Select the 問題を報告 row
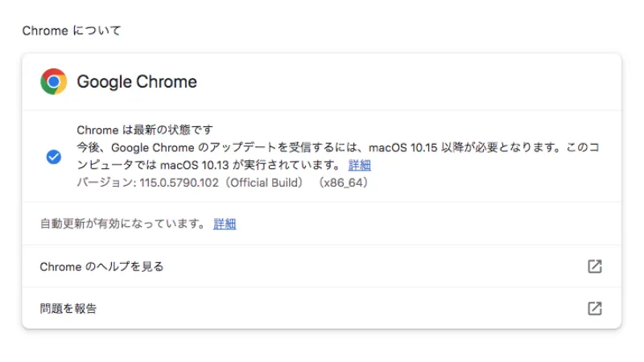Screen dimensions: 644x362 68,308
